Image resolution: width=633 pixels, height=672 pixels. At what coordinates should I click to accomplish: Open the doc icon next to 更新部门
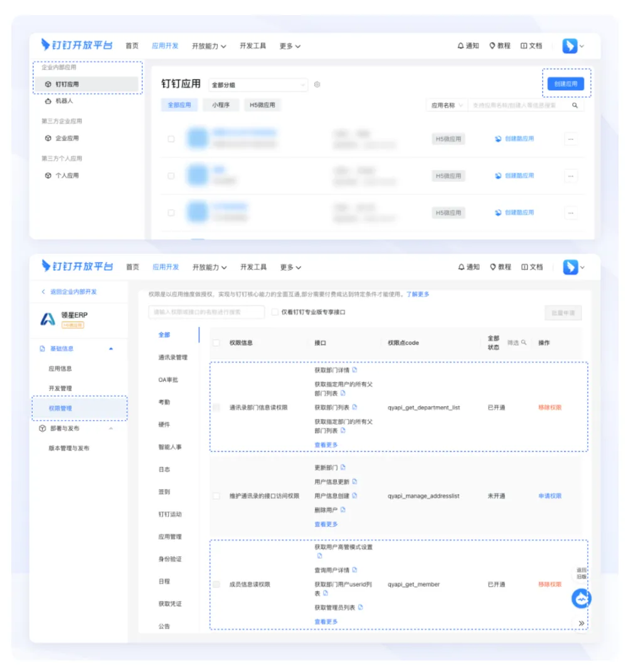343,467
